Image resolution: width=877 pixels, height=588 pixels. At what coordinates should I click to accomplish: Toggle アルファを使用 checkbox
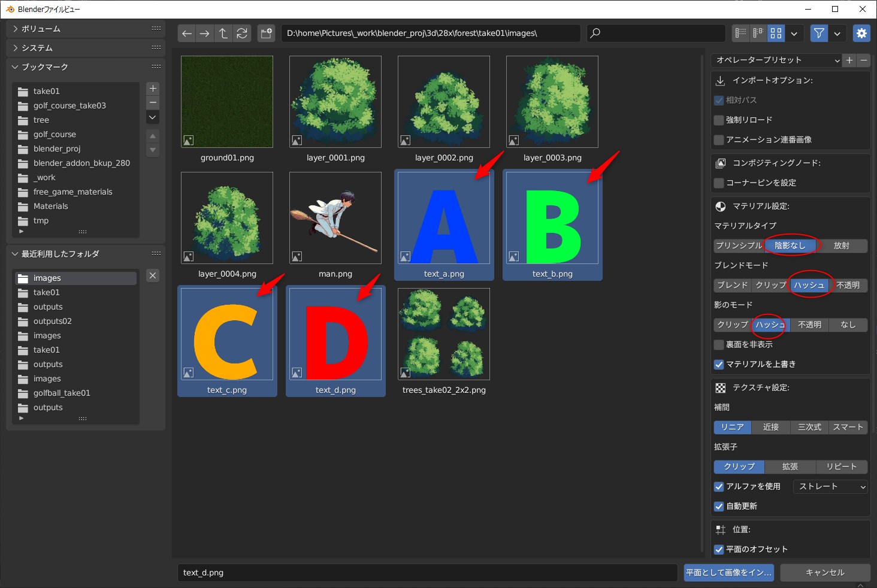click(719, 487)
